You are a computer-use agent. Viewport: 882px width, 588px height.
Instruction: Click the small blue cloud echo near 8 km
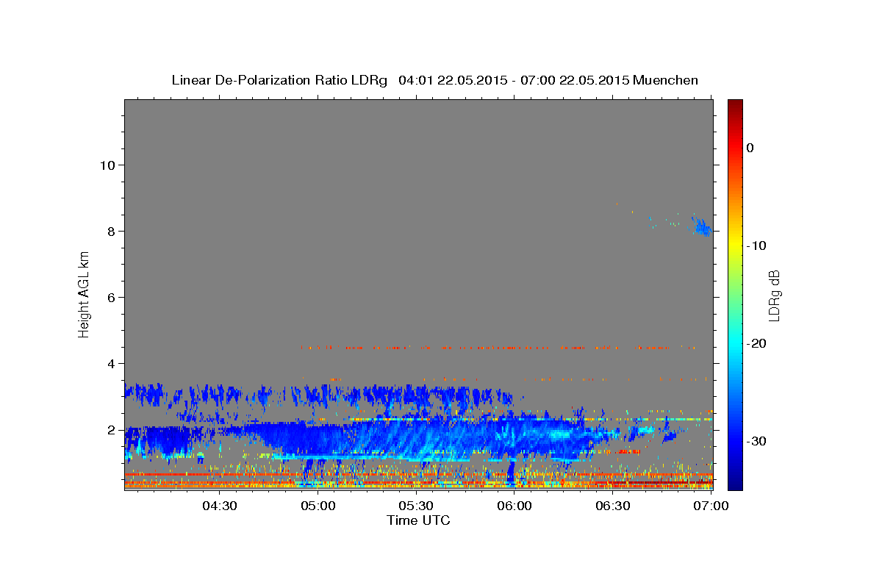pos(703,226)
